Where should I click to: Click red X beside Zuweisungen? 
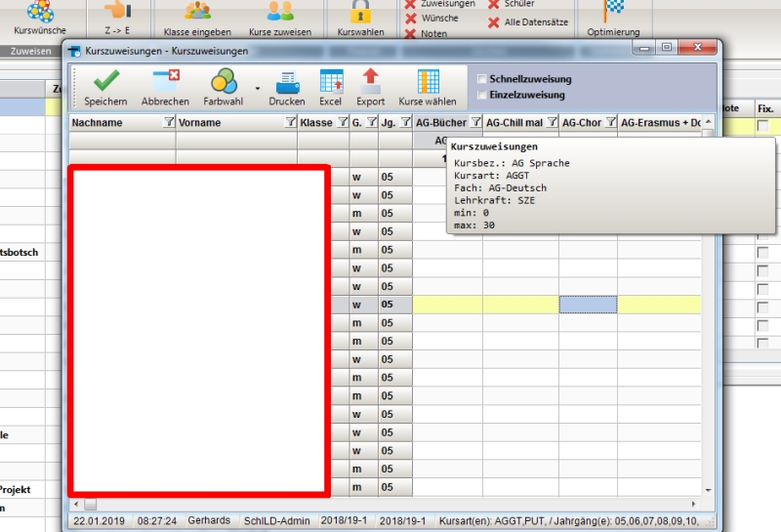pos(411,5)
